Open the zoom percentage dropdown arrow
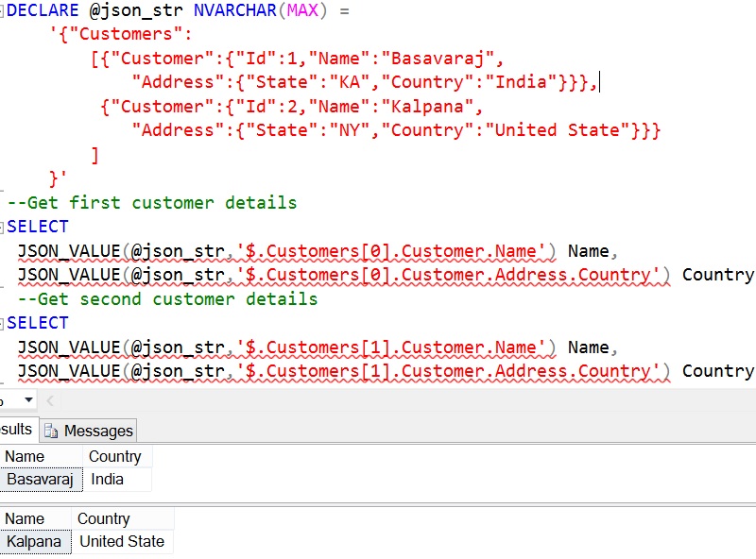 point(28,400)
